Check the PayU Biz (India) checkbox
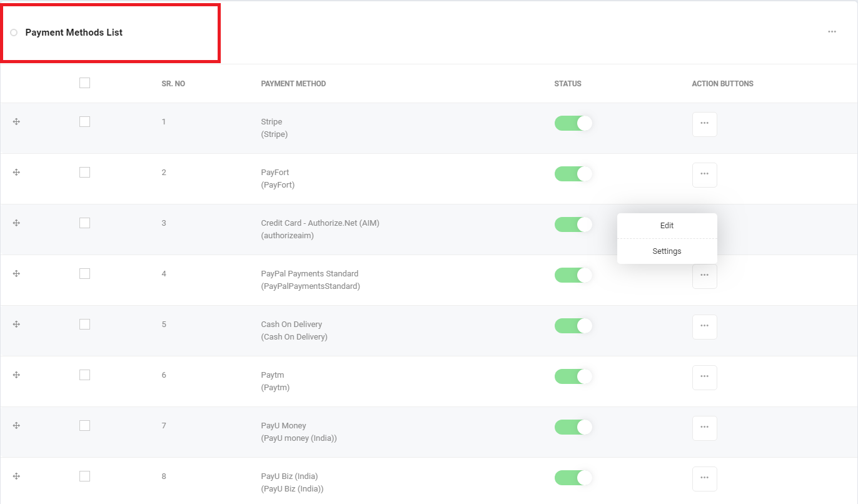858x504 pixels. 85,476
